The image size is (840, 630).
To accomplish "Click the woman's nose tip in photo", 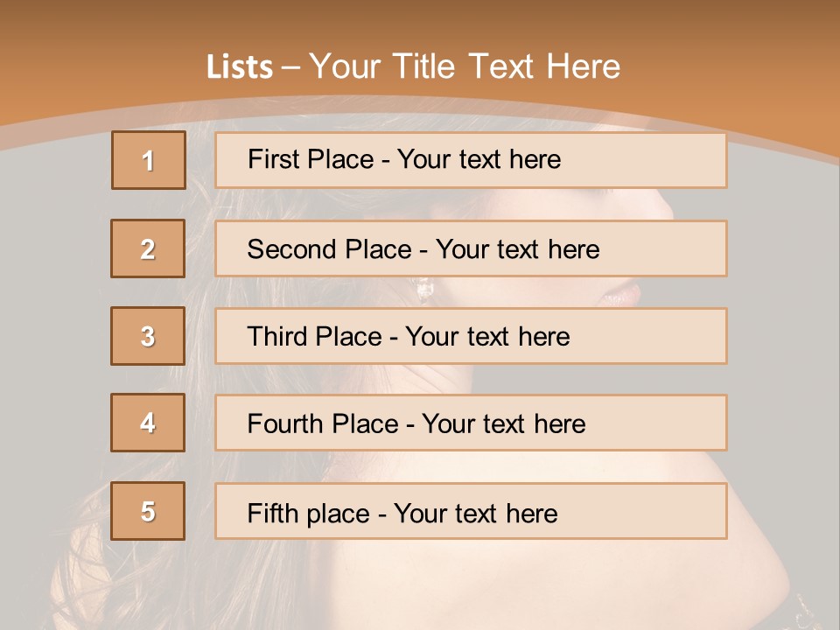I will tap(668, 210).
